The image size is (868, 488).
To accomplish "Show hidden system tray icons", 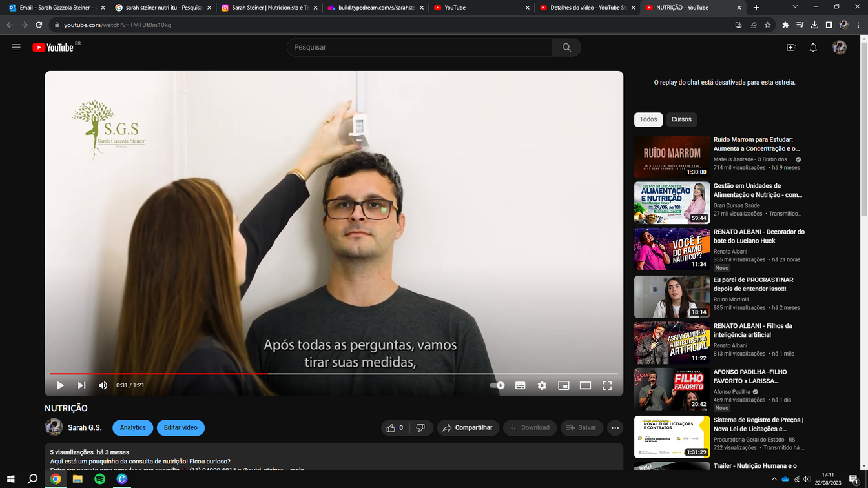I will click(x=774, y=479).
